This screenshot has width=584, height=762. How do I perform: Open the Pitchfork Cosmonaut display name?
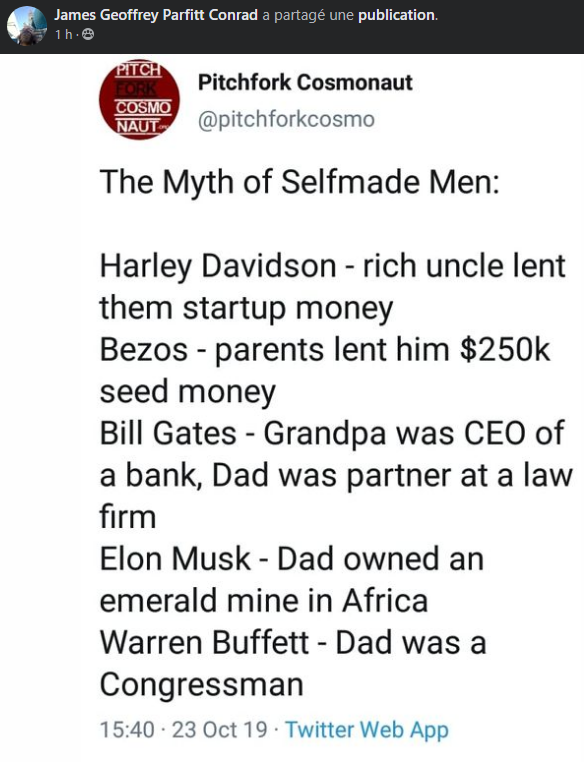click(x=305, y=82)
